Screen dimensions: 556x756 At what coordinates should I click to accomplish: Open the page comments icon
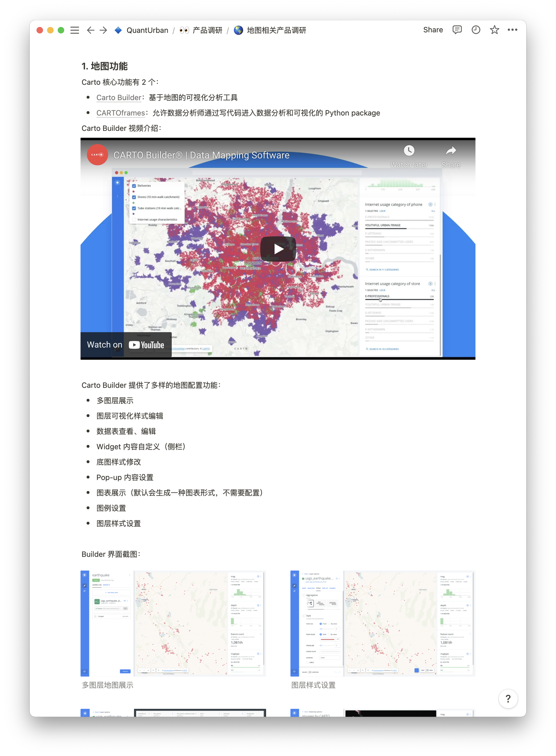click(x=457, y=30)
